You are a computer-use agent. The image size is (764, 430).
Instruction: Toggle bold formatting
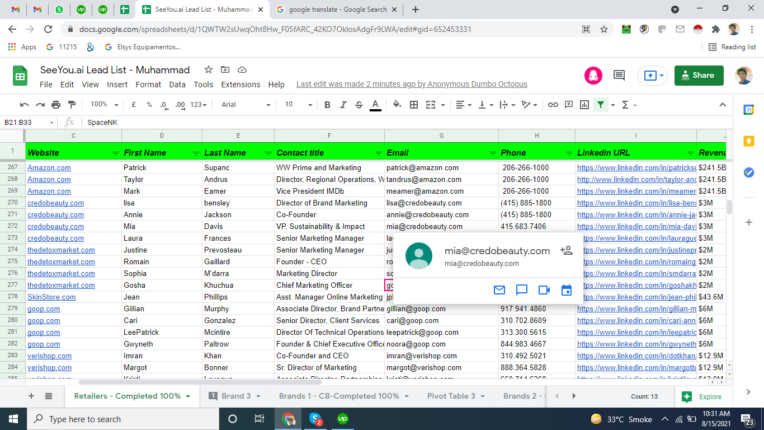coord(327,105)
